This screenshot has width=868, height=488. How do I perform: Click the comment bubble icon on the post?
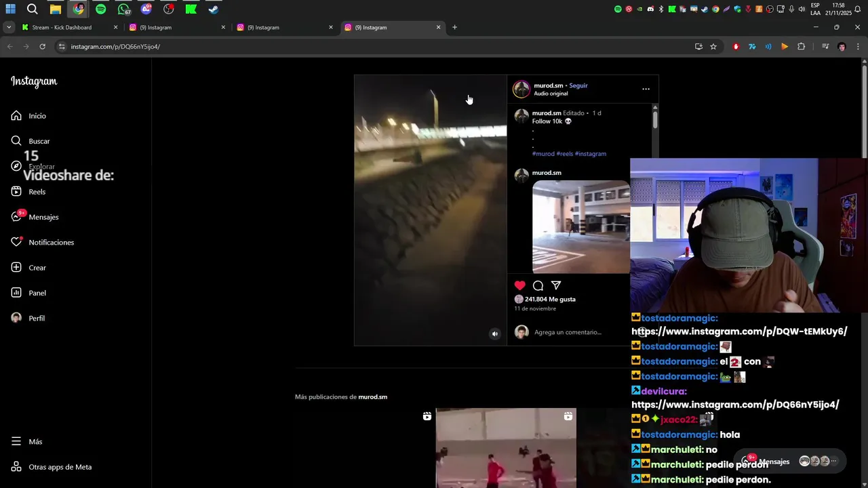[x=538, y=285]
